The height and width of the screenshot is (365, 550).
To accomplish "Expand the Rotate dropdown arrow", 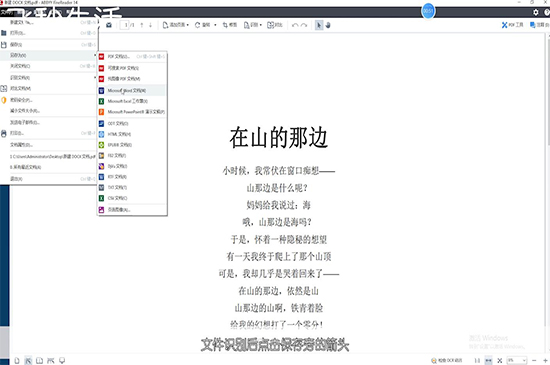I will pos(215,25).
